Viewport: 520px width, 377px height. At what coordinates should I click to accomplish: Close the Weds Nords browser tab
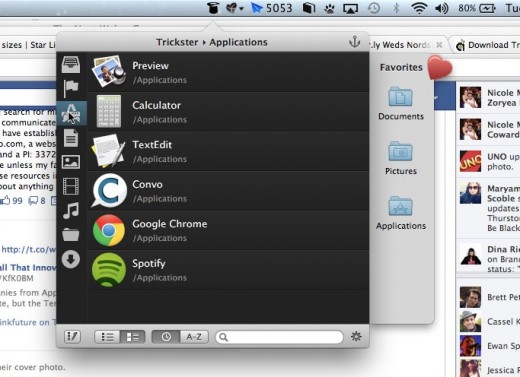tap(439, 45)
